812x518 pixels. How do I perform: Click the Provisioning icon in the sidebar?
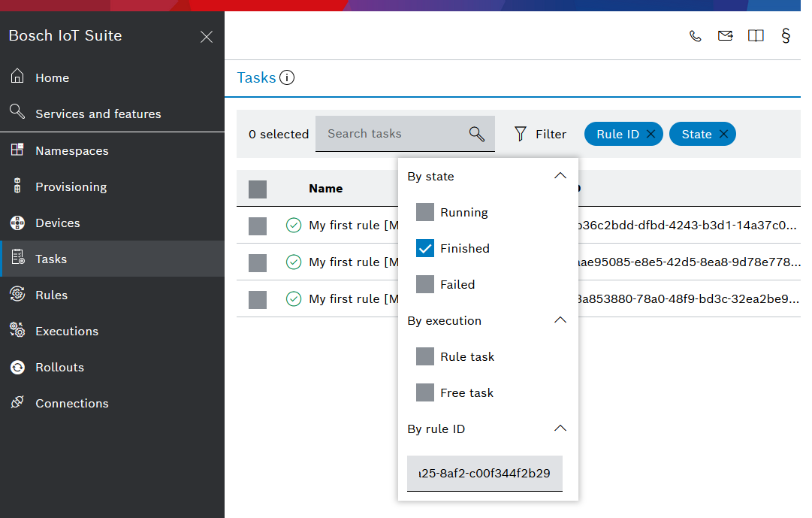pyautogui.click(x=17, y=186)
